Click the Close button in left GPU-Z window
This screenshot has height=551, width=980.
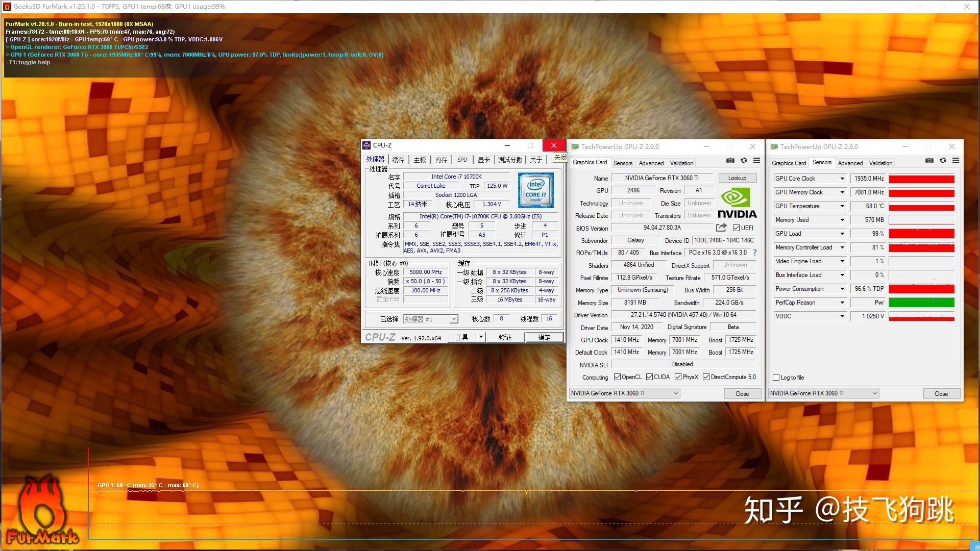(x=742, y=394)
